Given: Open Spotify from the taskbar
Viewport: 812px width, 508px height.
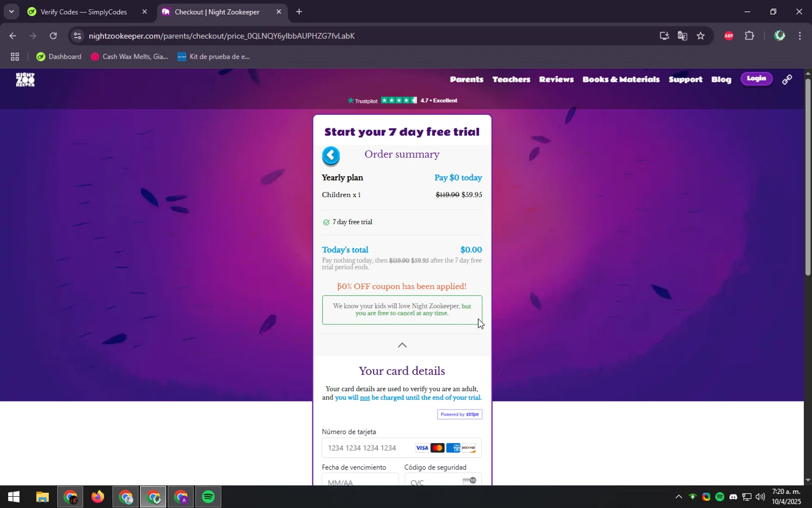Looking at the screenshot, I should click(208, 497).
